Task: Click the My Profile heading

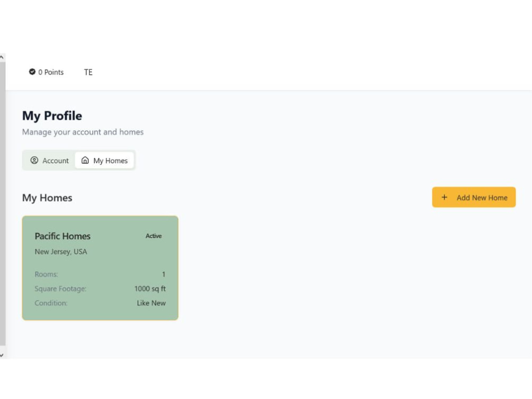Action: pos(52,115)
